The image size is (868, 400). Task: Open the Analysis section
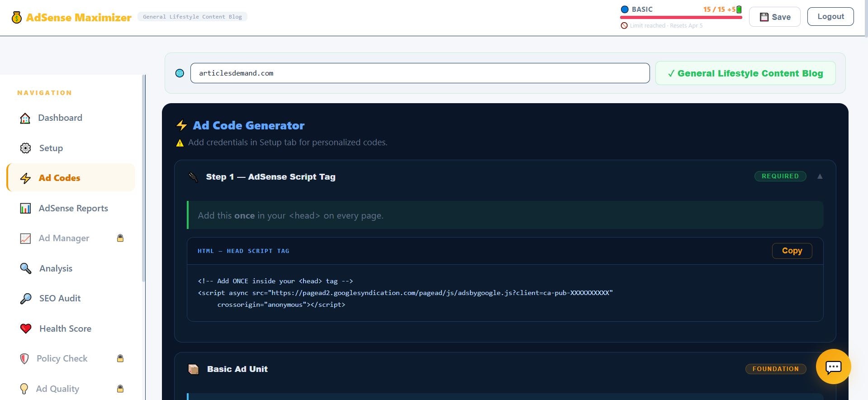(x=71, y=268)
